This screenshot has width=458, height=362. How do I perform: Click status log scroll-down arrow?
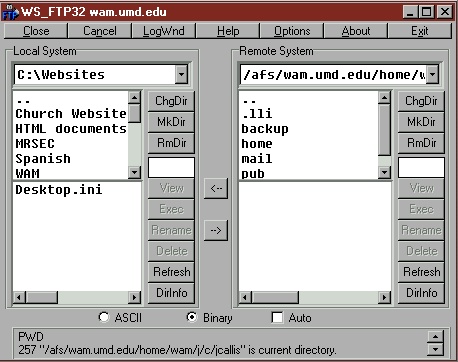[435, 349]
